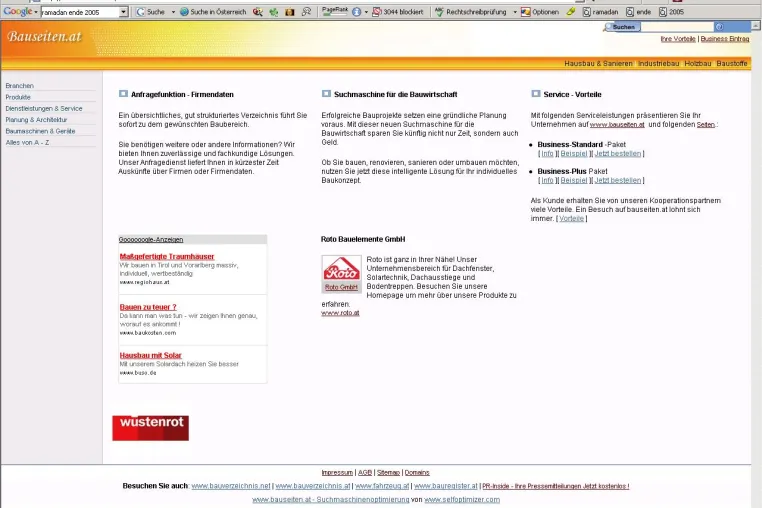The height and width of the screenshot is (508, 762).
Task: Open the Hausbau mit Solar ad
Action: 151,355
